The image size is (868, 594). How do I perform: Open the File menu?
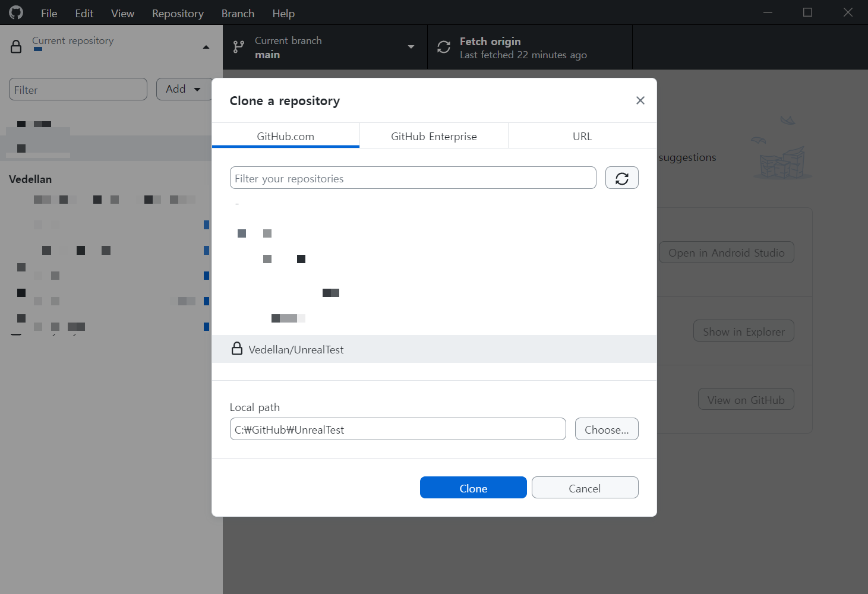[49, 13]
